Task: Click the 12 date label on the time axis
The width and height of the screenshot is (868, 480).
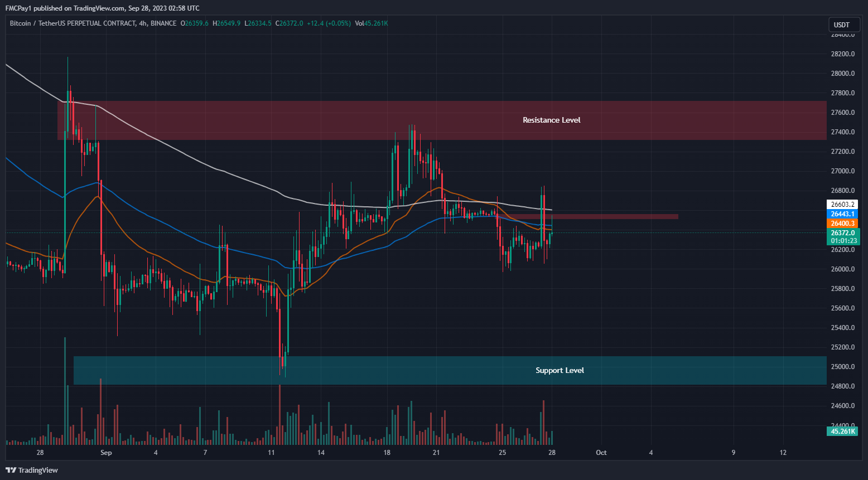Action: pos(783,453)
